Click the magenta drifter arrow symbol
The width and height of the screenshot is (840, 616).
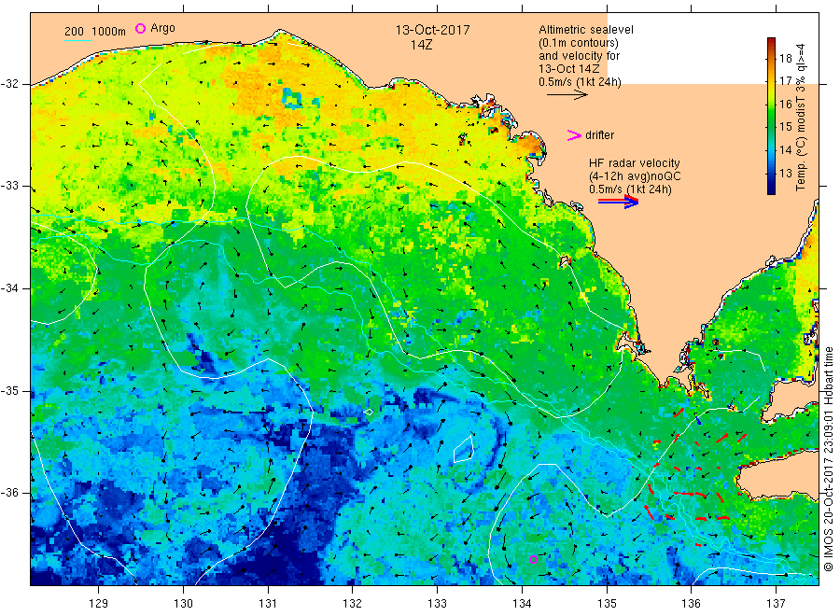click(574, 135)
